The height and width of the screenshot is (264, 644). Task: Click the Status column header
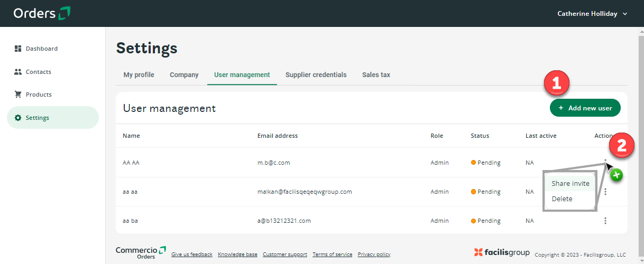pos(480,136)
